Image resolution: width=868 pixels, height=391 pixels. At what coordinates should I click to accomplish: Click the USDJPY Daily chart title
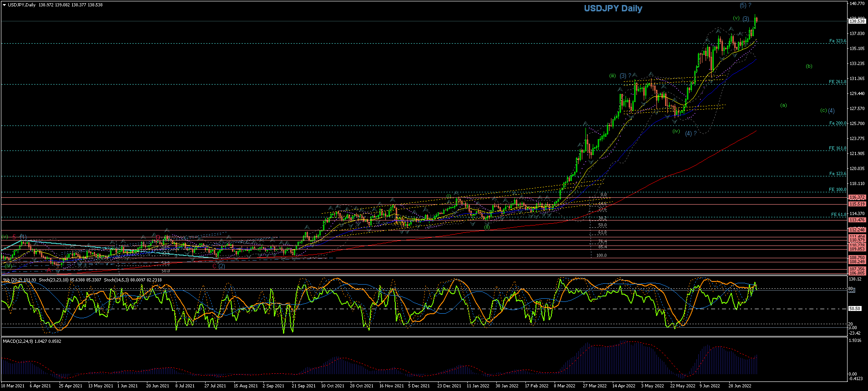tap(613, 9)
